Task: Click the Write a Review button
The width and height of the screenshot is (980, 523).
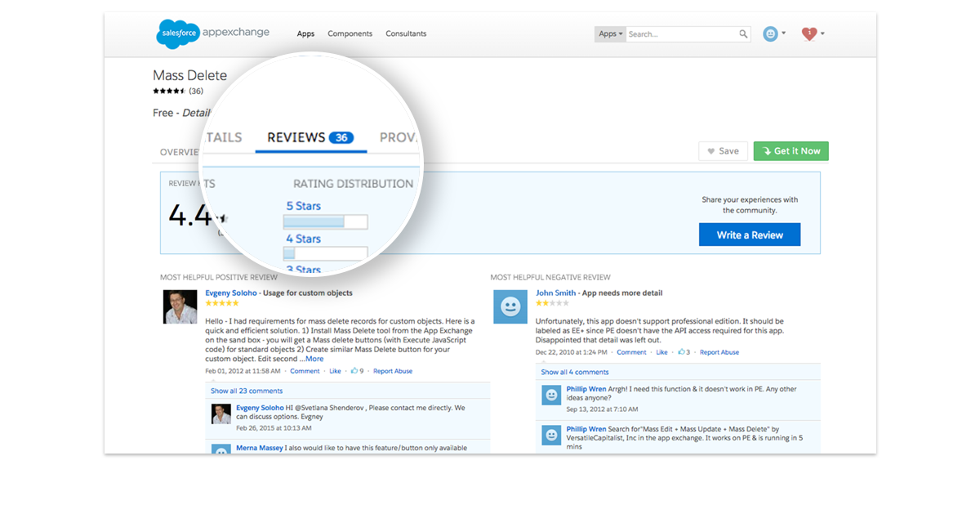Action: [750, 235]
